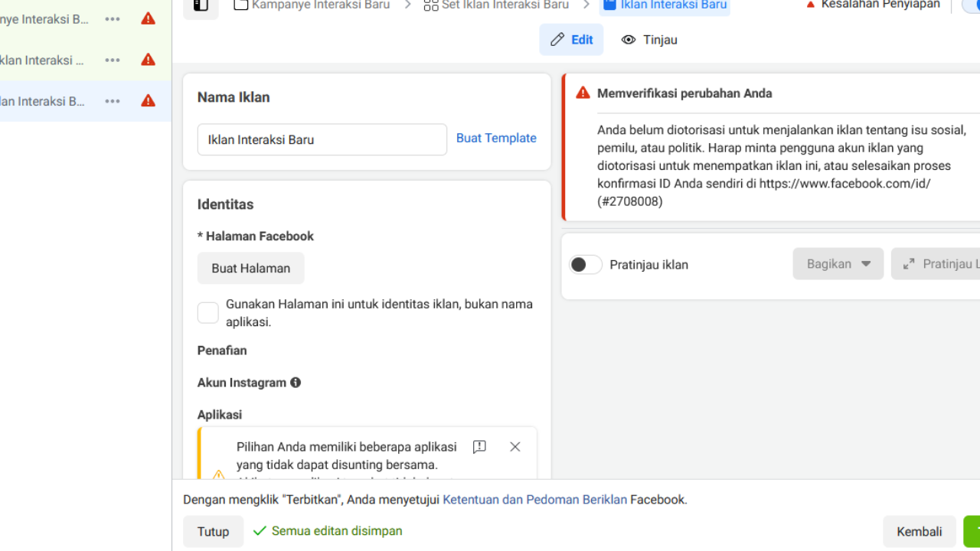Click the eye icon in the Tinjau tab
The image size is (980, 551).
tap(629, 40)
